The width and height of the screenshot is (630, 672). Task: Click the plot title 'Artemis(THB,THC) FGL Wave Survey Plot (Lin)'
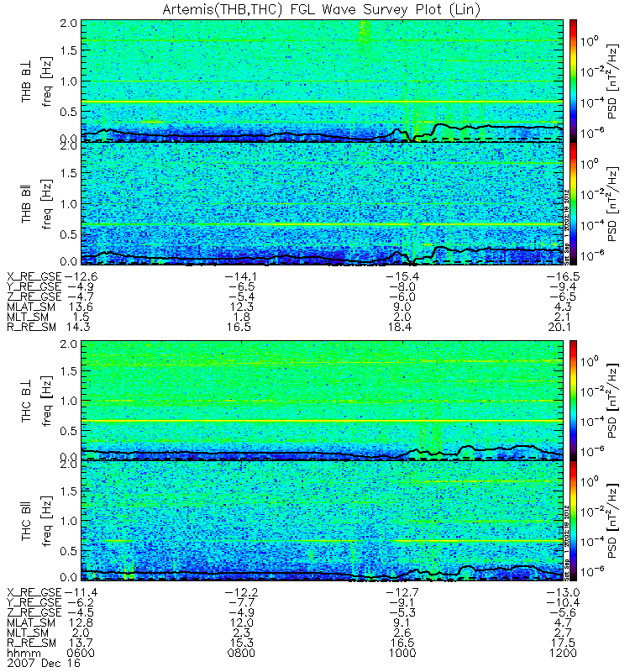321,9
